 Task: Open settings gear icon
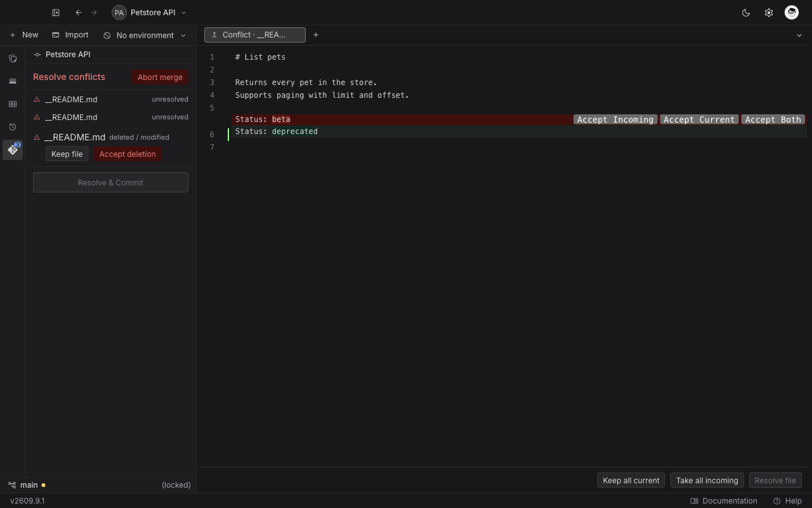coord(769,13)
